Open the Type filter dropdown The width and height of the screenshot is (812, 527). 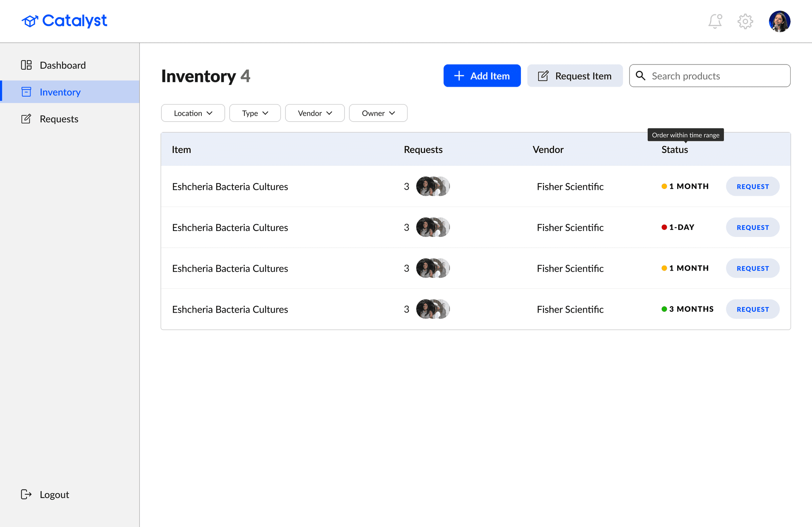pyautogui.click(x=255, y=113)
